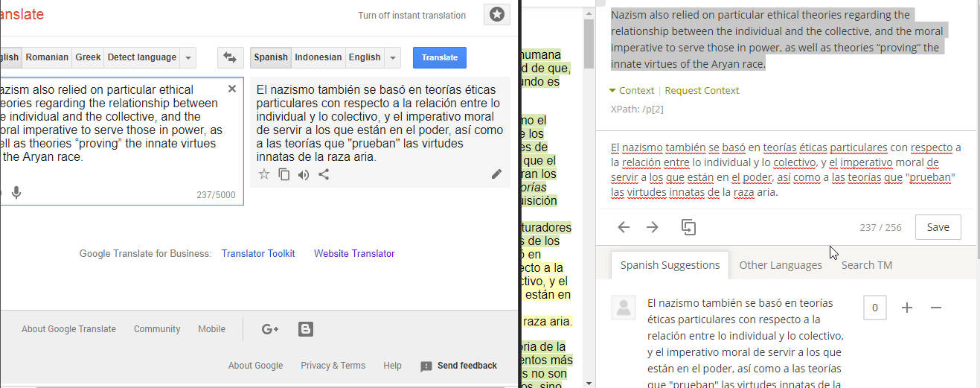Switch to the Other Languages tab
This screenshot has width=980, height=388.
pos(781,265)
